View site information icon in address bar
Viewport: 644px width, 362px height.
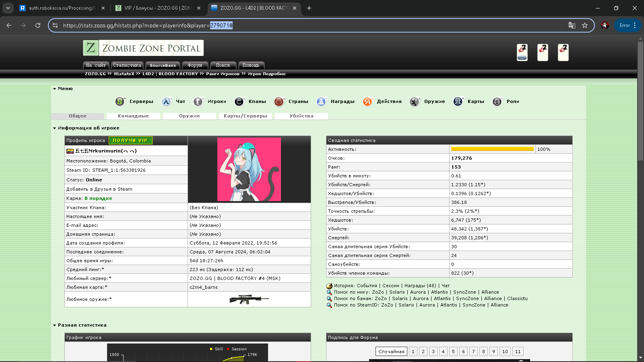pos(55,25)
